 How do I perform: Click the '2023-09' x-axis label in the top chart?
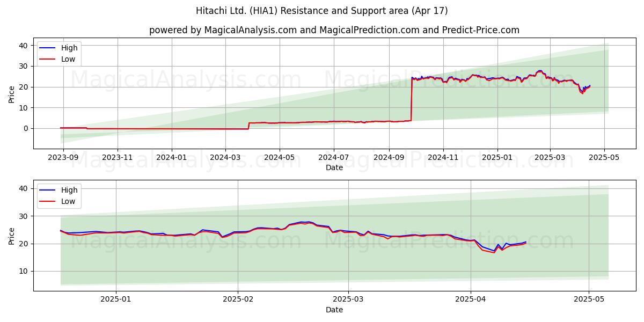(63, 157)
